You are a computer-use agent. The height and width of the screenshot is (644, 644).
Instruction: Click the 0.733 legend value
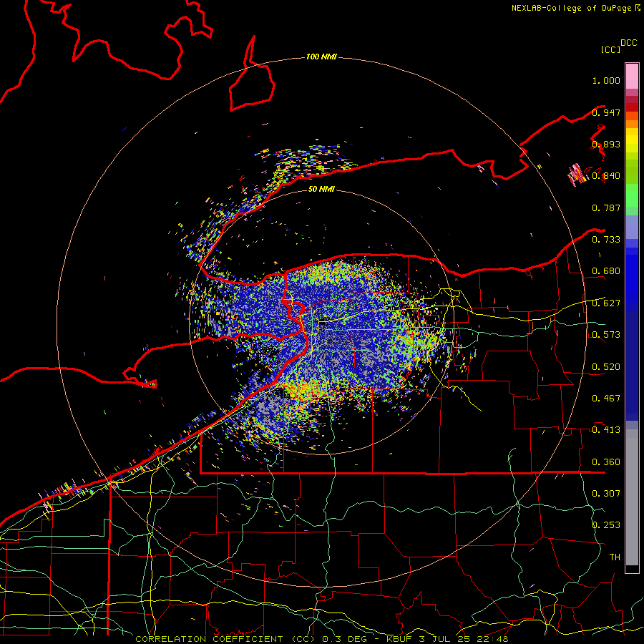point(606,240)
